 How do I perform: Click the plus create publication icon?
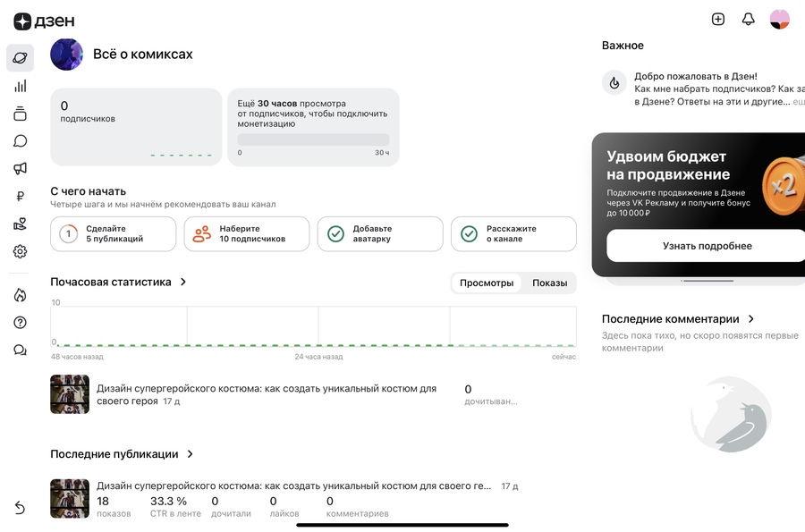[718, 20]
